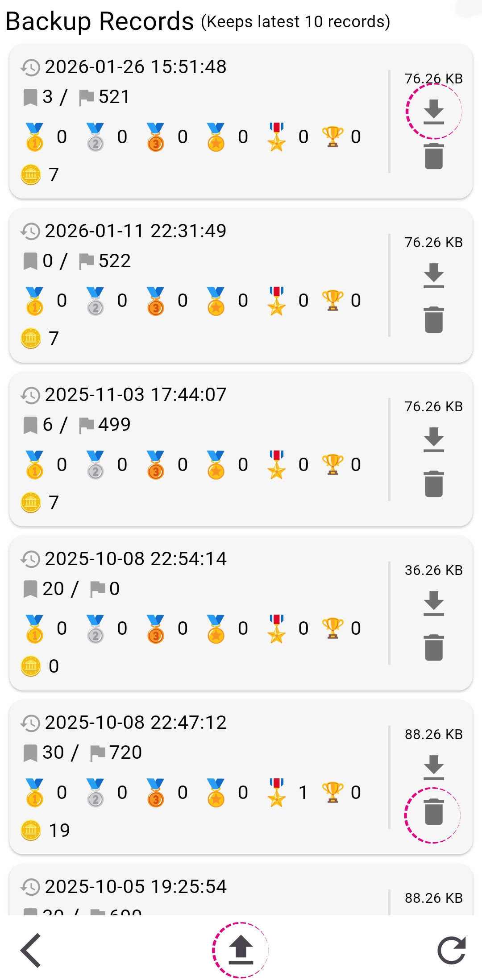Tap the 2025-11-03 17:44:07 timestamp
482x980 pixels.
(x=135, y=395)
